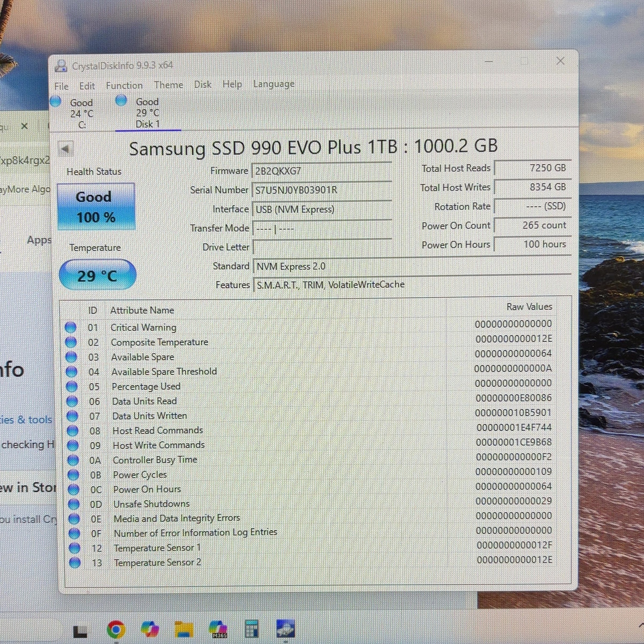Click the Total Host Reads value 7250 GB

(x=532, y=168)
